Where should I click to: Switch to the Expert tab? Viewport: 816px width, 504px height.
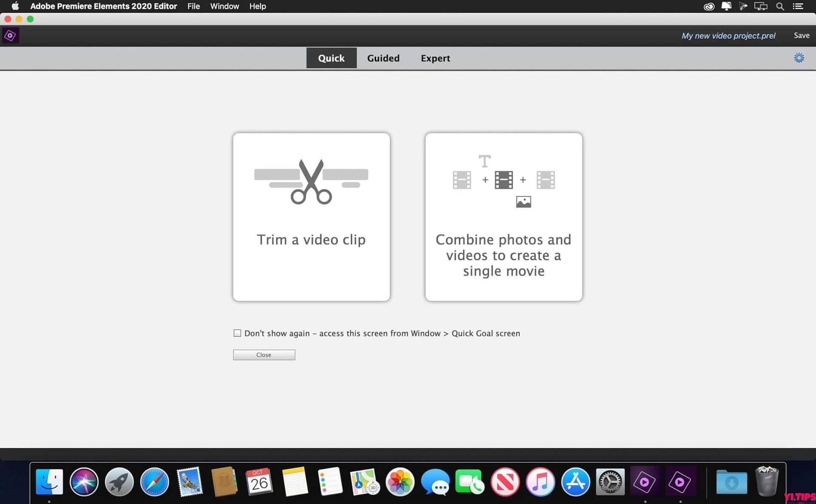point(435,58)
